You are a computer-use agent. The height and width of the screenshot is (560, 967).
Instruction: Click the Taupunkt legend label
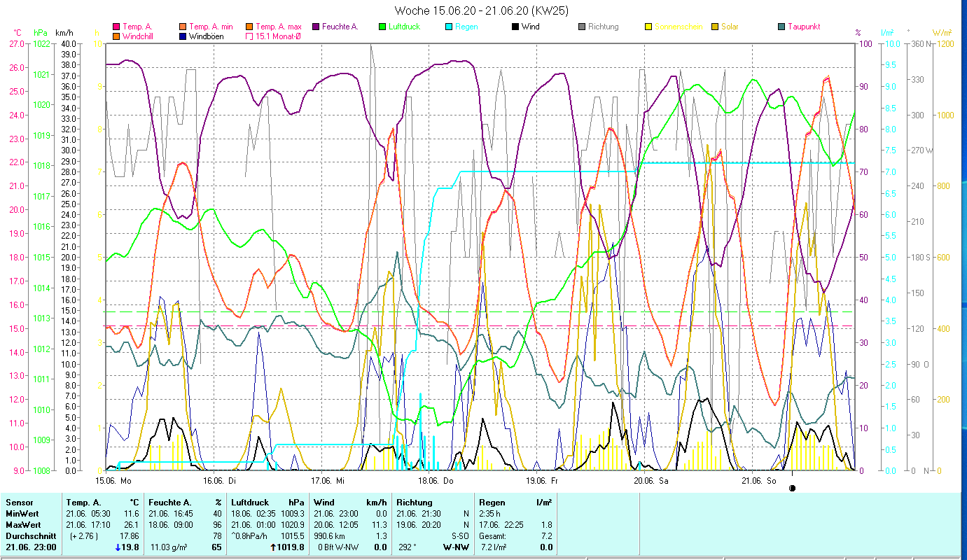coord(804,27)
